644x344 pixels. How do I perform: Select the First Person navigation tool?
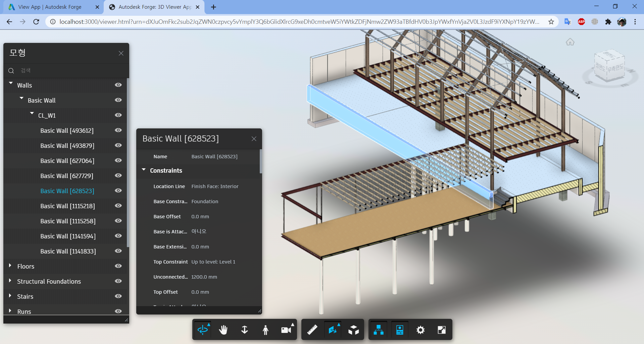click(265, 330)
